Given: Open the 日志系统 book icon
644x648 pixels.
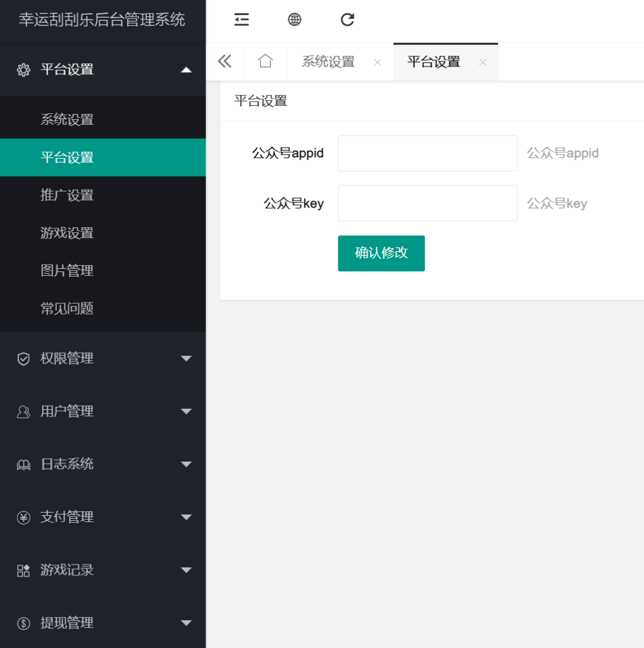Looking at the screenshot, I should (x=23, y=464).
